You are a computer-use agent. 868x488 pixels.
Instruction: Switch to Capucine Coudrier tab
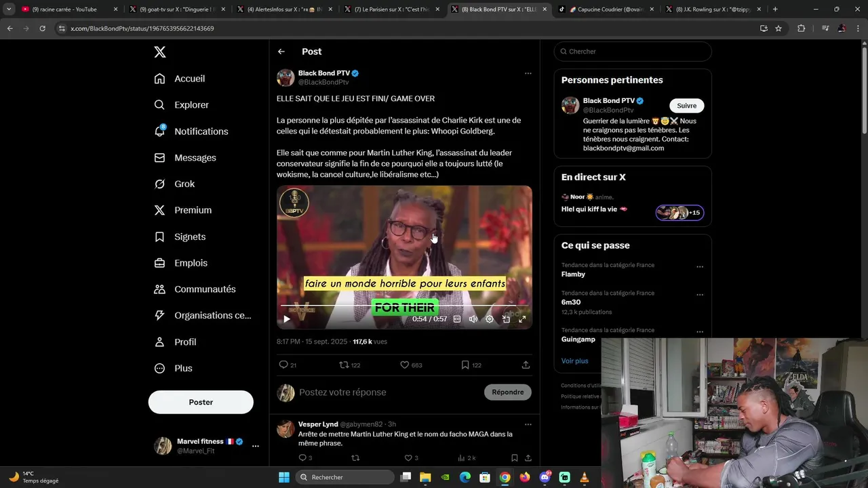tap(606, 9)
